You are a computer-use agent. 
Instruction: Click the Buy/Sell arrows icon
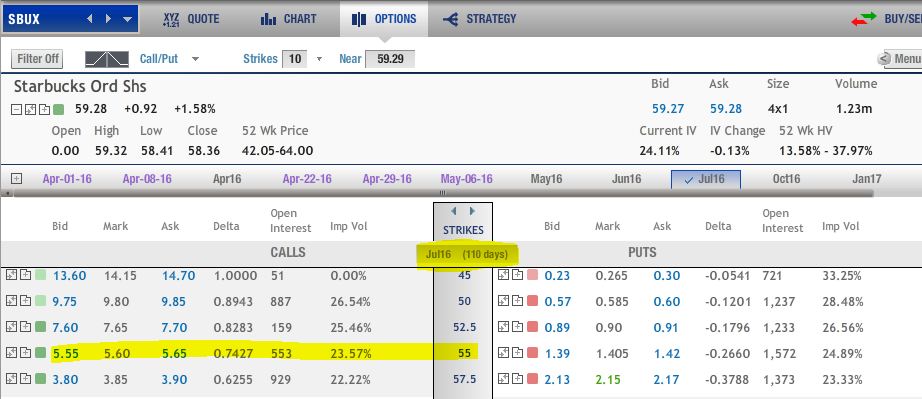pos(864,19)
